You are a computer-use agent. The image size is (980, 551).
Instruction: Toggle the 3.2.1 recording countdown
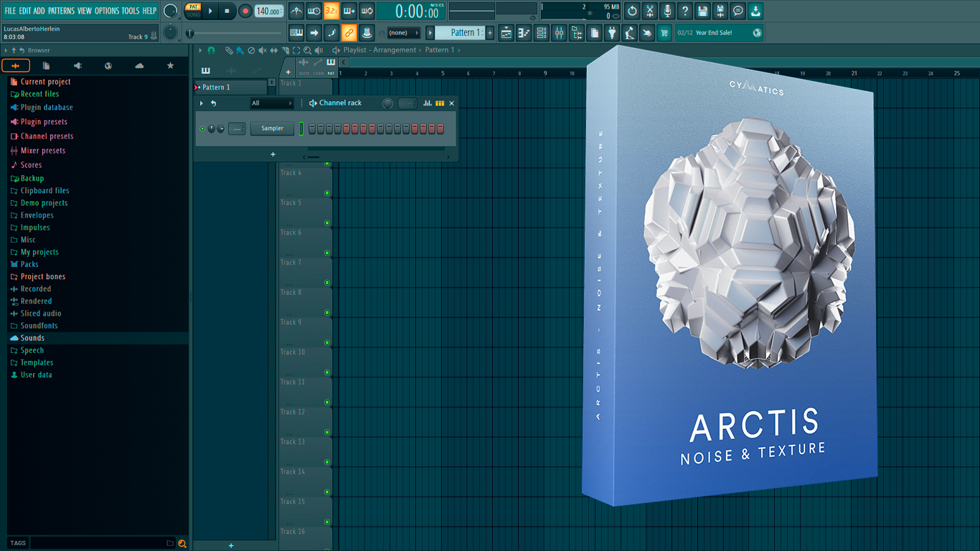(x=331, y=11)
